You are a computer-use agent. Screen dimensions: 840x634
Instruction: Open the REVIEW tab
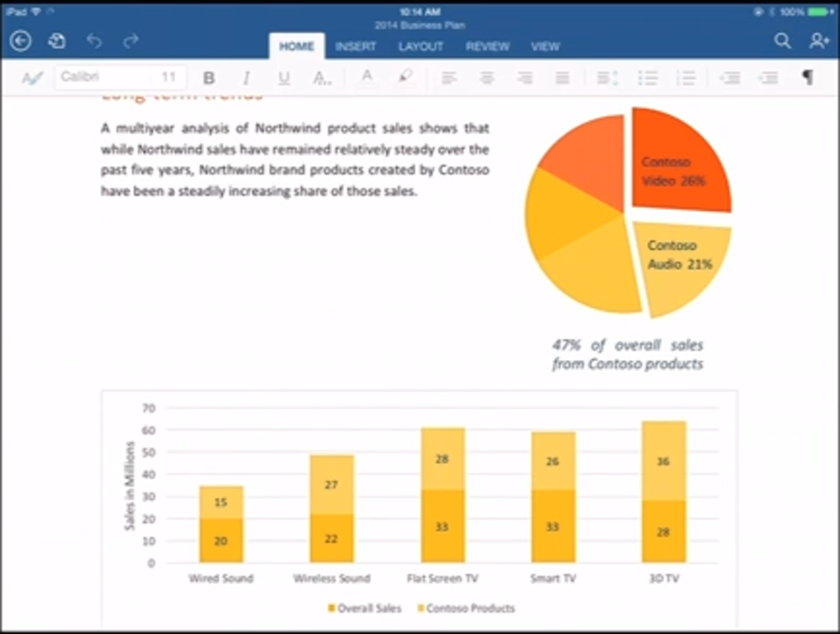(488, 47)
